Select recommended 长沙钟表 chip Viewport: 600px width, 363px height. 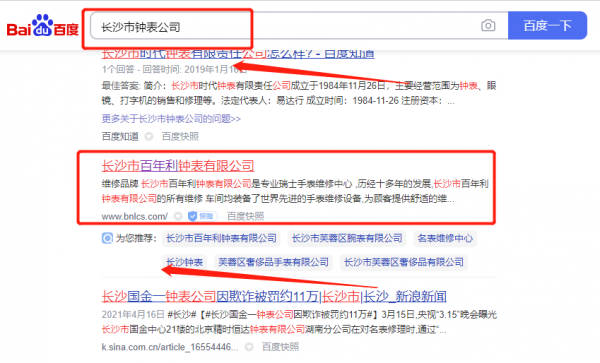(x=184, y=262)
